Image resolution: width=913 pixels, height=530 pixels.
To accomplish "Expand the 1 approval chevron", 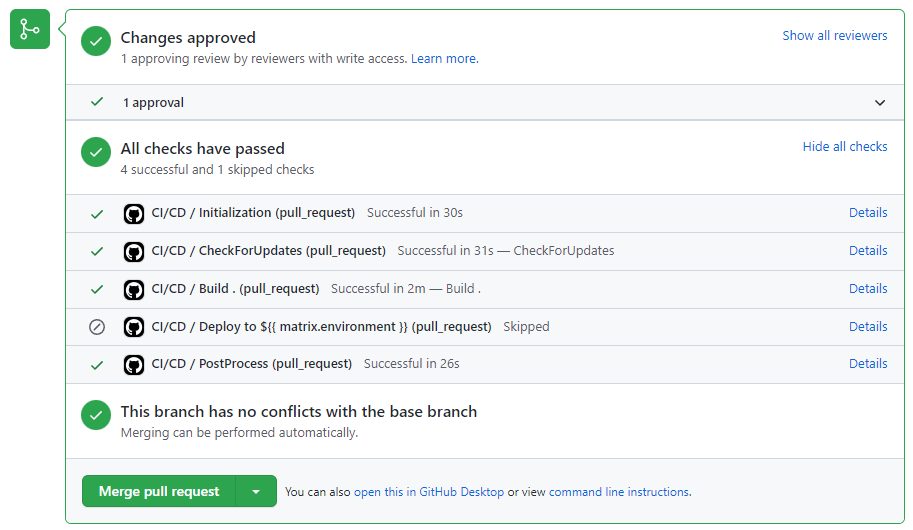I will (880, 103).
